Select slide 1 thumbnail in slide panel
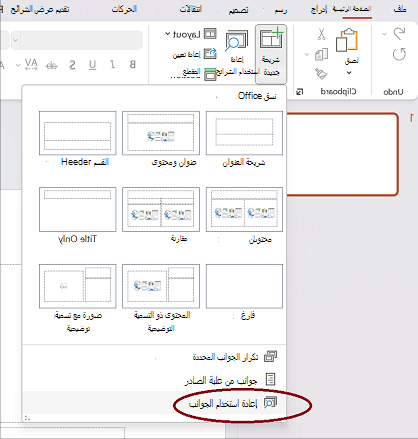The width and height of the screenshot is (418, 439). 342,154
